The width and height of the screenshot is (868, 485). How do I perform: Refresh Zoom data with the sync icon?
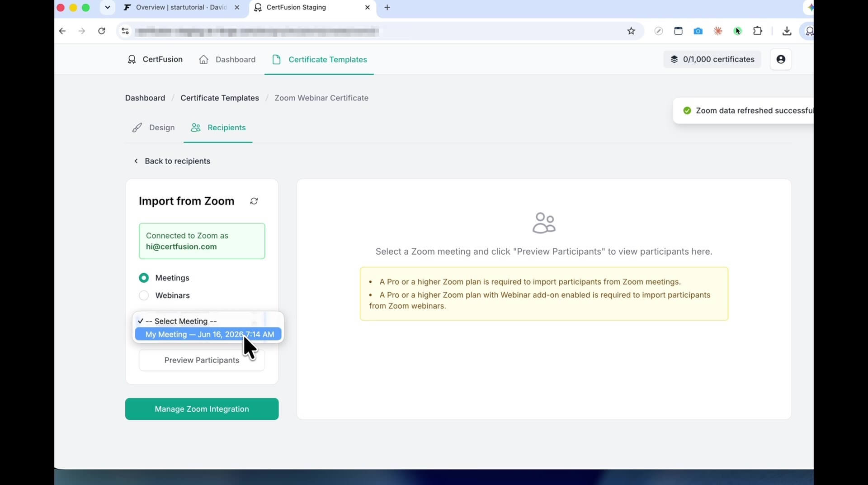pos(254,201)
